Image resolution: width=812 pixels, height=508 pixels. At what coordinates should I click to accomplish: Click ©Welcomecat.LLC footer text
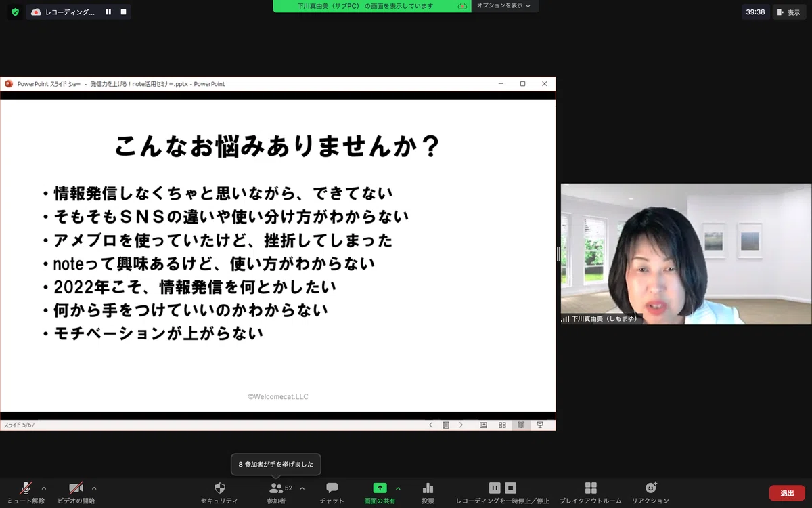pyautogui.click(x=277, y=397)
